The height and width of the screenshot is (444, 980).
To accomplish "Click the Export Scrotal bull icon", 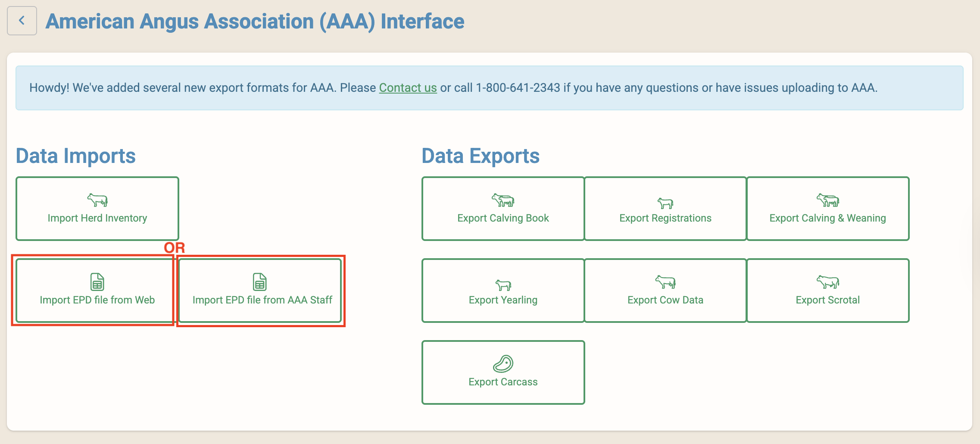I will click(828, 282).
